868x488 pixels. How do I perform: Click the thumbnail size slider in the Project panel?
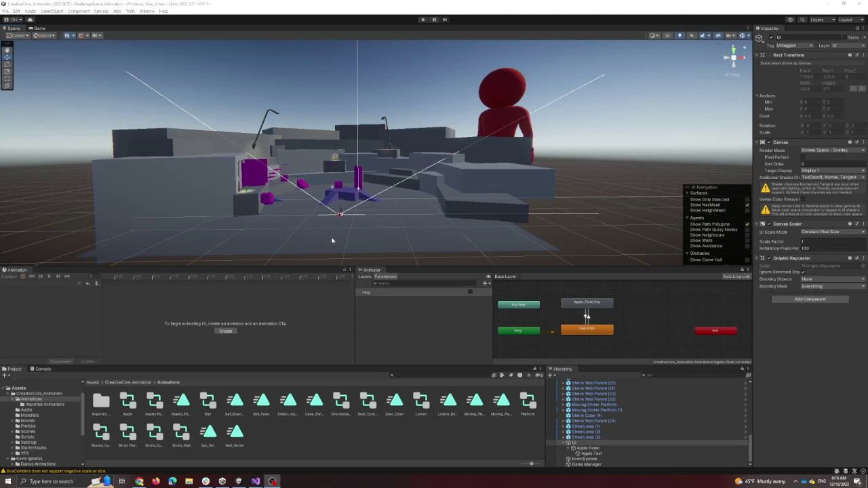click(x=532, y=464)
